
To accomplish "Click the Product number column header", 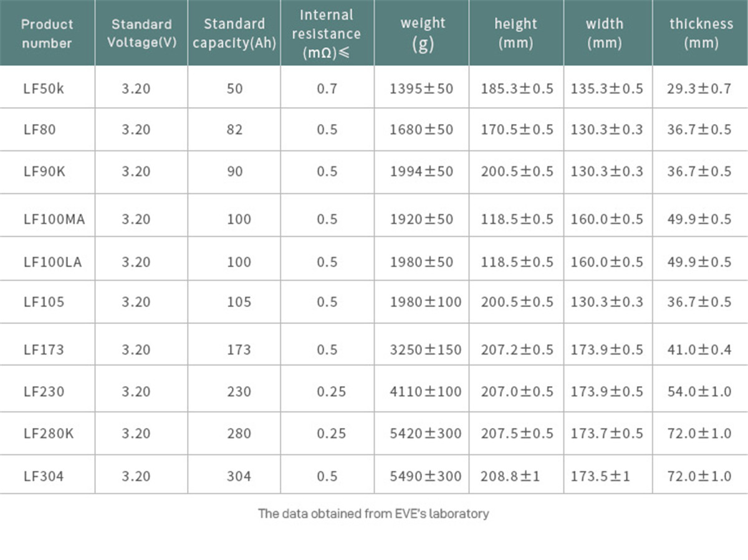I will 47,34.
